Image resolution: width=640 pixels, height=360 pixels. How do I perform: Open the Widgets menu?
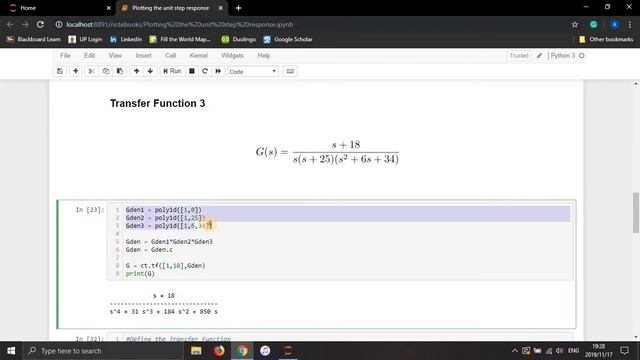[x=232, y=56]
